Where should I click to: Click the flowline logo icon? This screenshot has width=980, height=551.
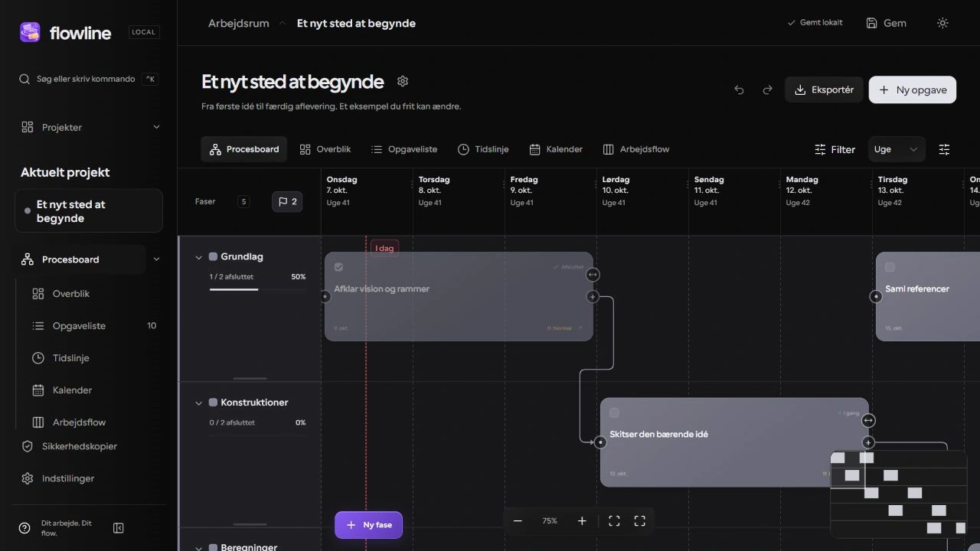[30, 32]
